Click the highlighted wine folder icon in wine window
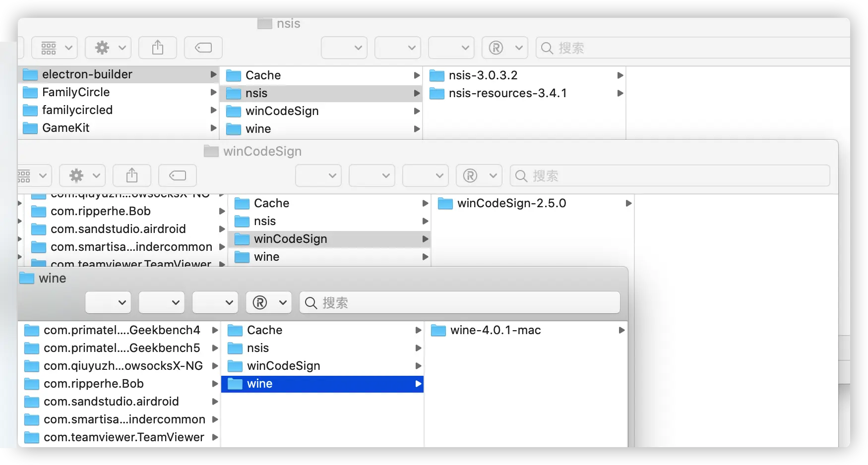Viewport: 868px width, 465px height. tap(235, 384)
